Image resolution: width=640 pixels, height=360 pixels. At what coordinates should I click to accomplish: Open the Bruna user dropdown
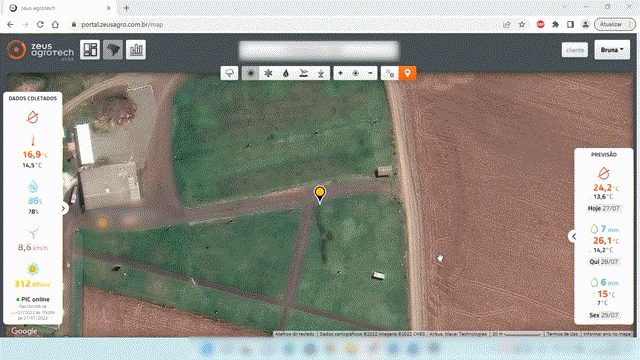click(612, 50)
